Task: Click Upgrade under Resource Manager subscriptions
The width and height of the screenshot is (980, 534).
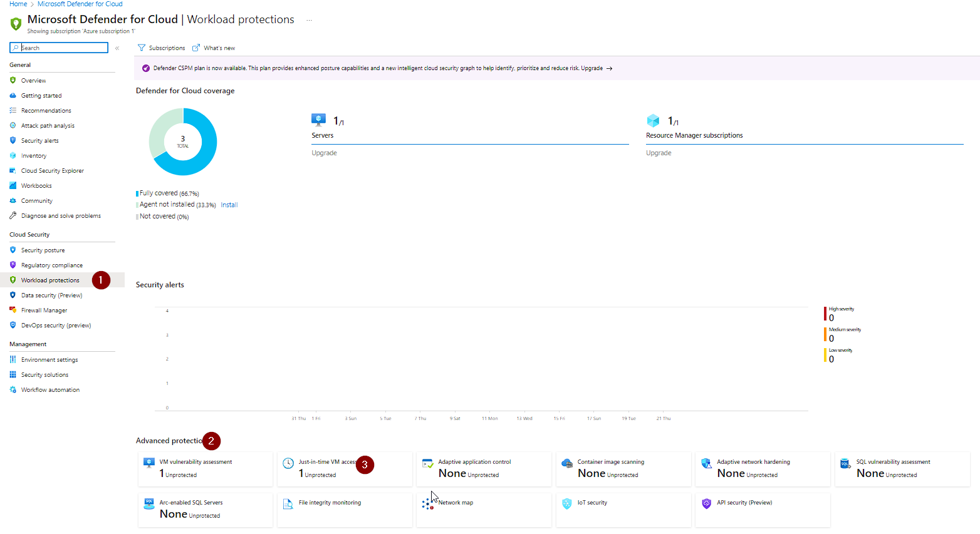Action: pyautogui.click(x=659, y=153)
